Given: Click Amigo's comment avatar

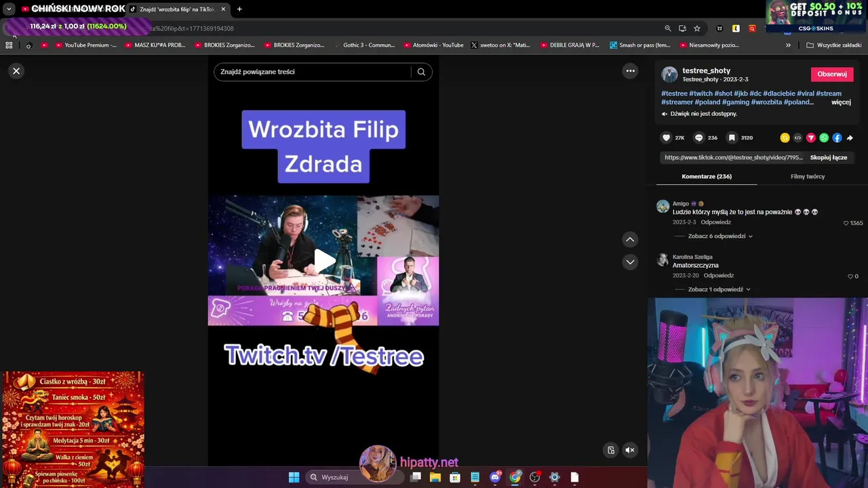Looking at the screenshot, I should coord(663,207).
